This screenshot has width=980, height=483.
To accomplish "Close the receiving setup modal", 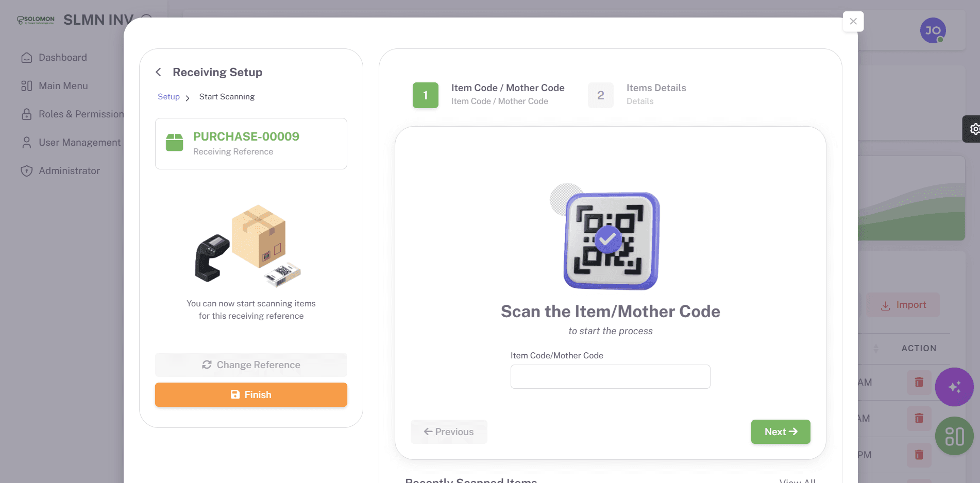I will point(853,22).
